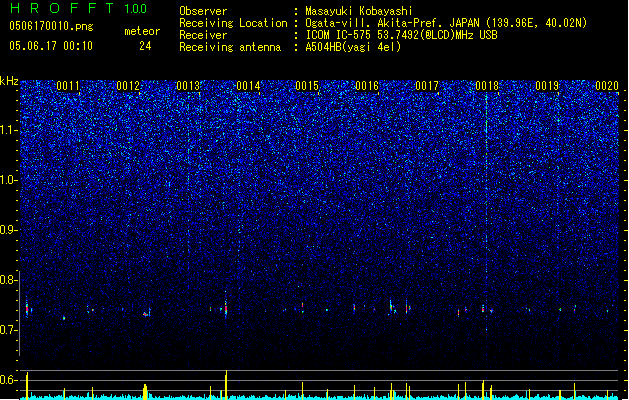Click time marker 0020

(x=607, y=86)
